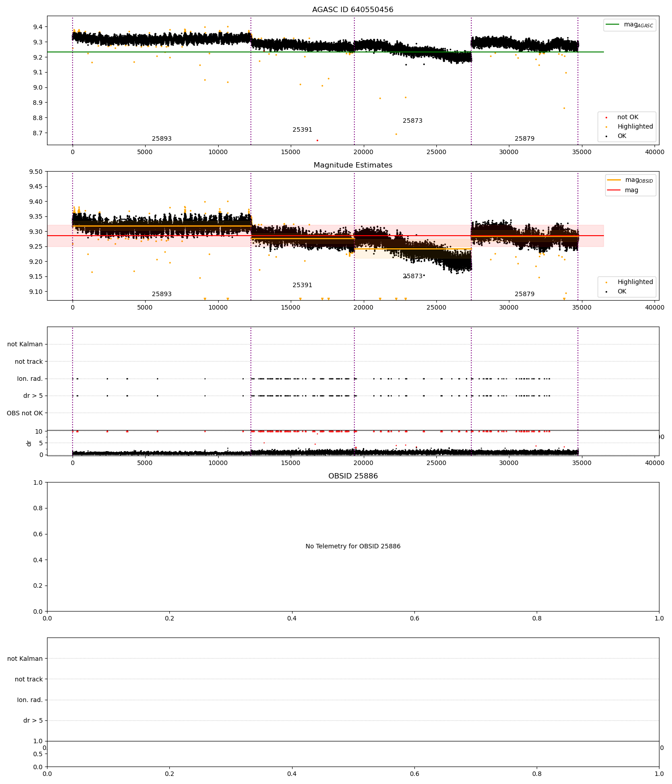
Task: Click the 25879 OBSID label in top plot
Action: click(x=525, y=139)
